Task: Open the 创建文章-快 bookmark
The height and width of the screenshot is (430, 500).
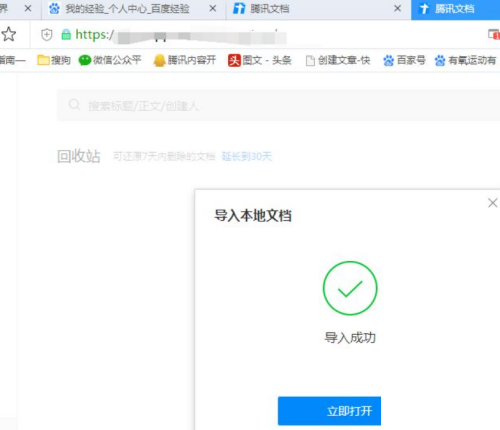Action: 338,60
